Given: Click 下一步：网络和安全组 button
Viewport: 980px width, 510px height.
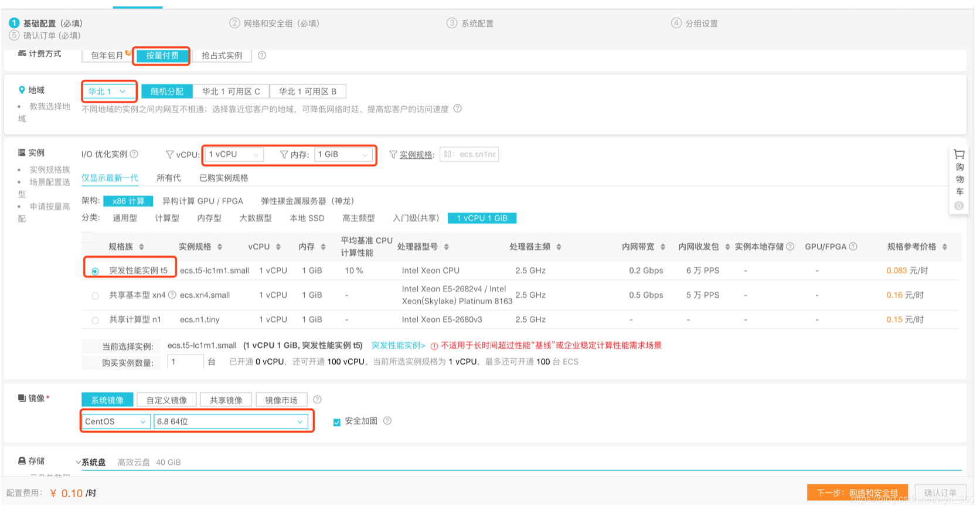Looking at the screenshot, I should [857, 492].
